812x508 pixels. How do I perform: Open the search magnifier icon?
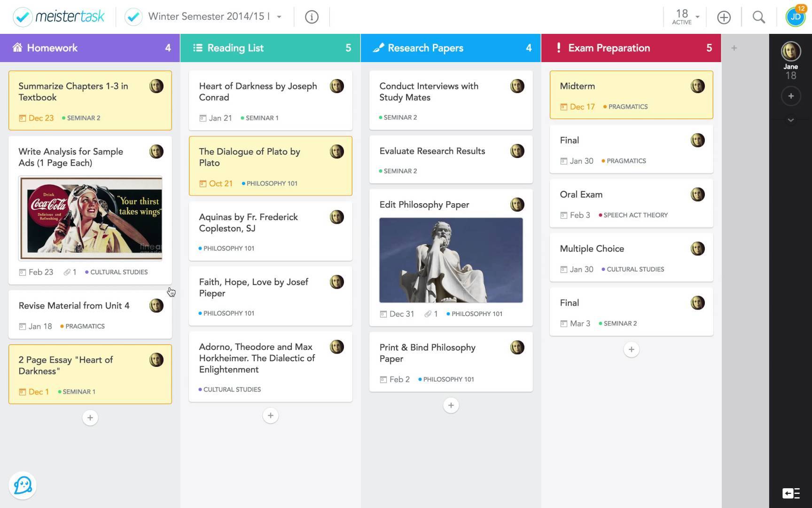(x=758, y=17)
